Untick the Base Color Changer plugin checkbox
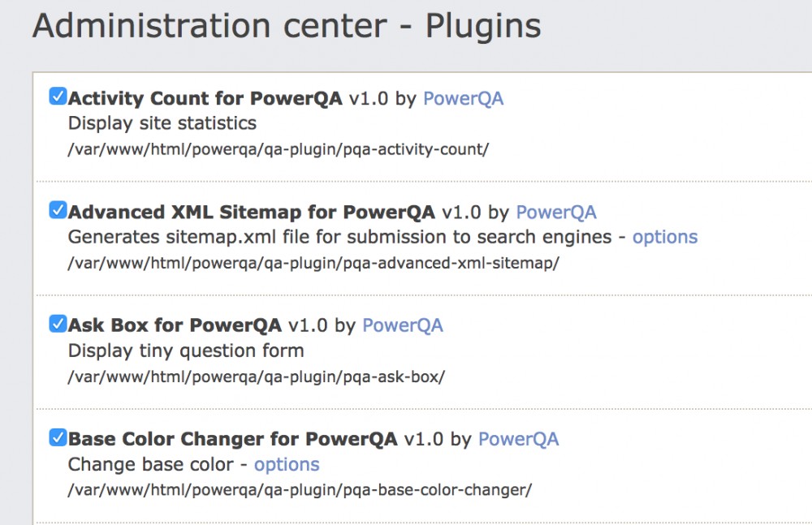812x525 pixels. tap(58, 438)
